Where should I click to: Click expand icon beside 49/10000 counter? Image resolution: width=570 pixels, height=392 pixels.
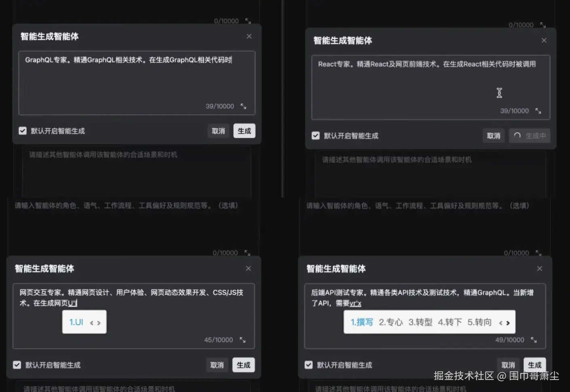[x=534, y=340]
